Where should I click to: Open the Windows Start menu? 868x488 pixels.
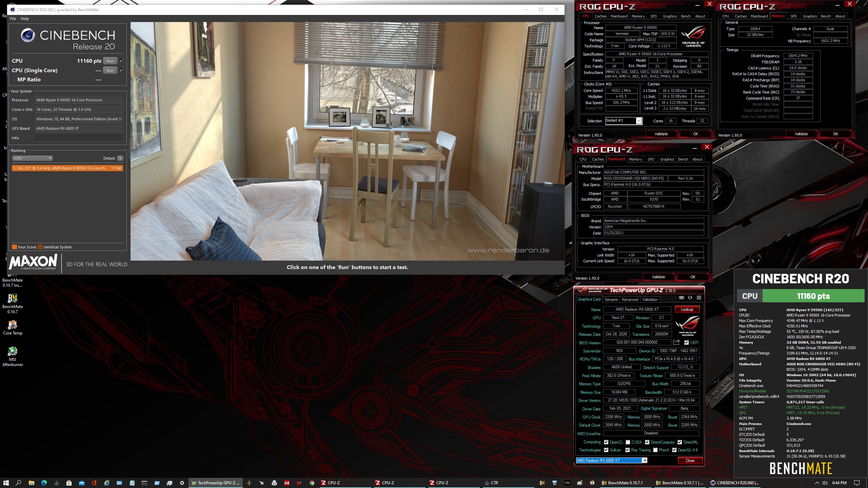(6, 483)
